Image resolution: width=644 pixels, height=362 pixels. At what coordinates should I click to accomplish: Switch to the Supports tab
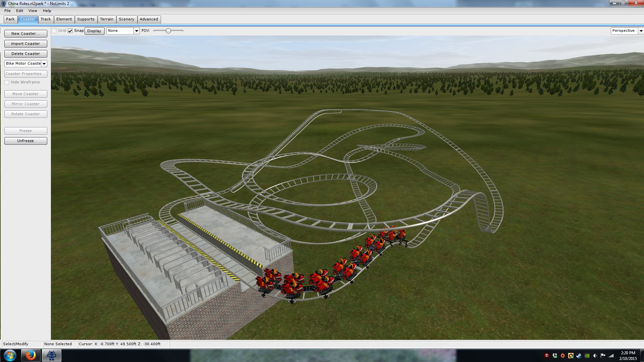point(86,19)
